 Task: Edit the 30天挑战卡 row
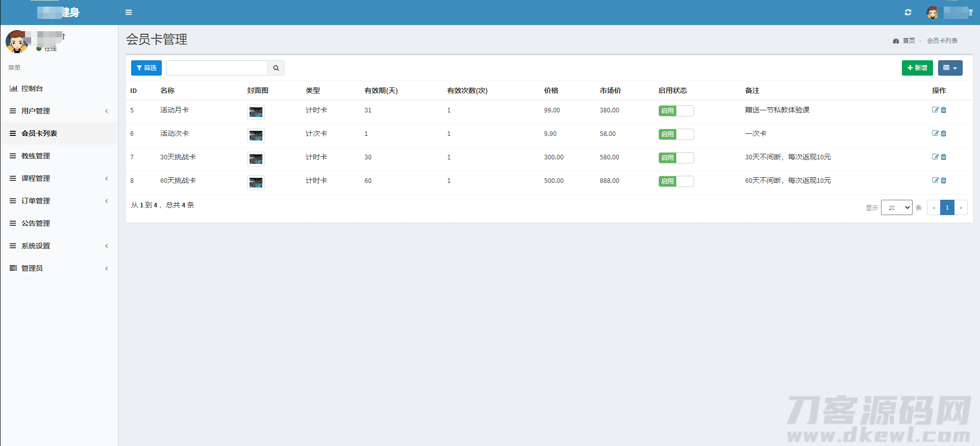[935, 157]
